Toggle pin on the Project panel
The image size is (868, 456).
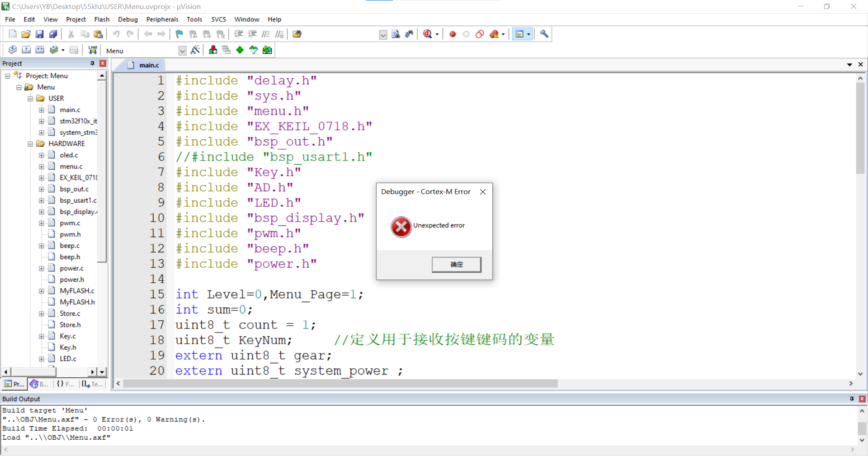pyautogui.click(x=93, y=63)
